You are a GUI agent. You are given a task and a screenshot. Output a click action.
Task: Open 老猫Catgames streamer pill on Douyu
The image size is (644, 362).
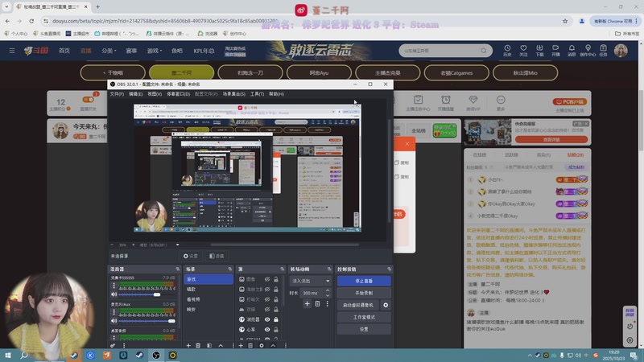pyautogui.click(x=456, y=72)
